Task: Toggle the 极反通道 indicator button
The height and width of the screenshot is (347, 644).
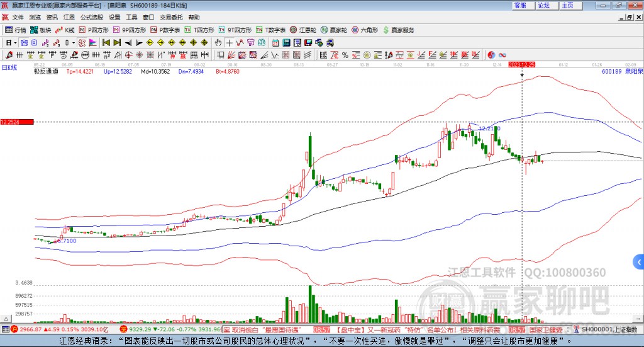Action: (x=46, y=72)
